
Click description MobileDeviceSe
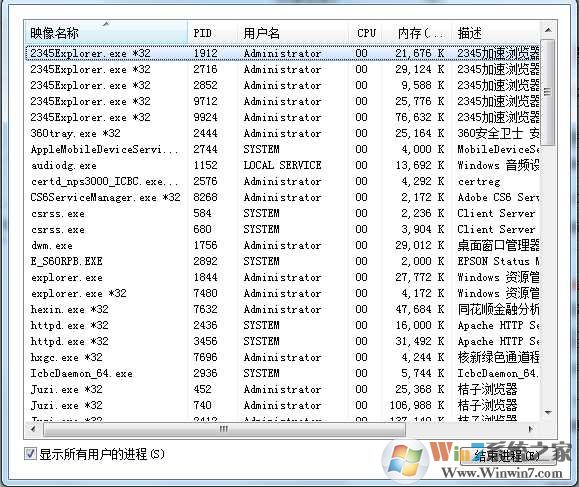(x=498, y=149)
